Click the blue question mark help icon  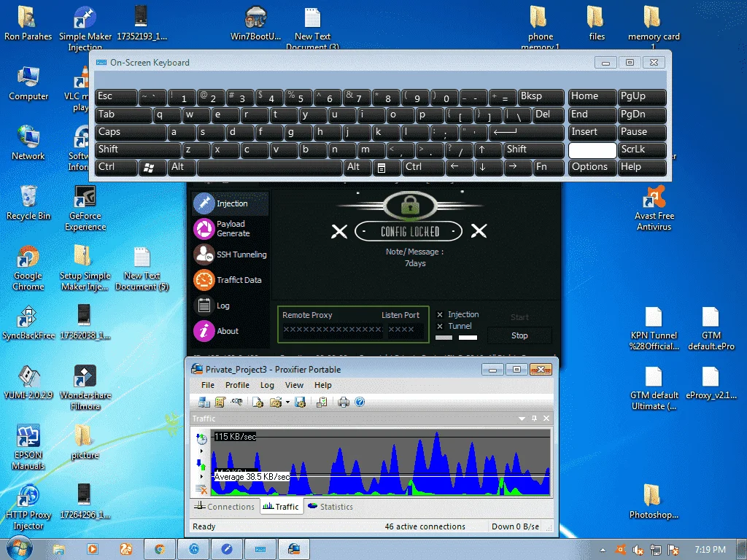[360, 402]
